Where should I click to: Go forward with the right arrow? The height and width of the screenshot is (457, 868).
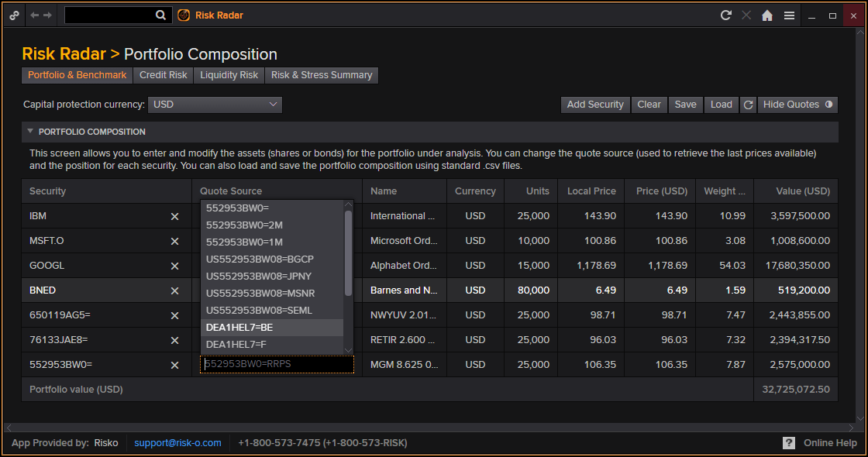pyautogui.click(x=47, y=15)
